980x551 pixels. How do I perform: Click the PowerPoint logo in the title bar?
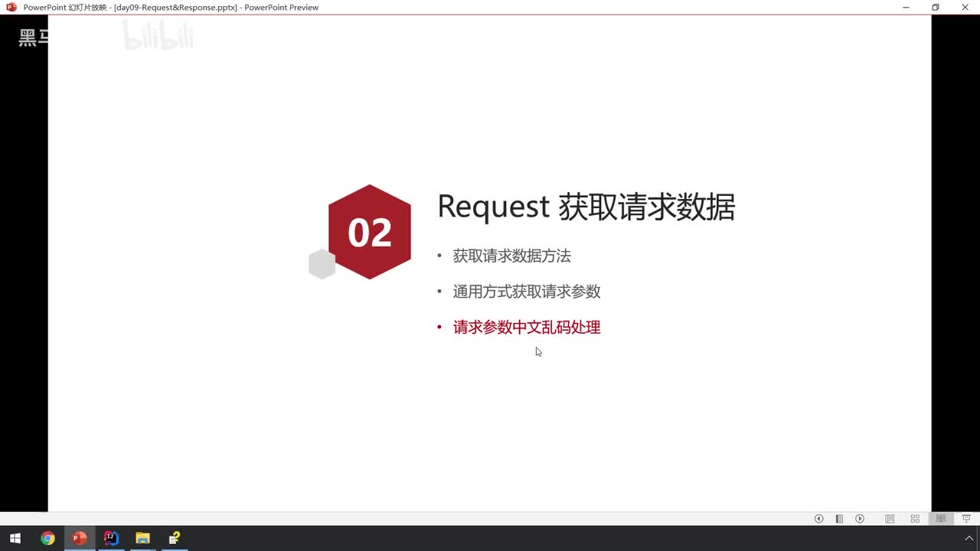click(11, 7)
